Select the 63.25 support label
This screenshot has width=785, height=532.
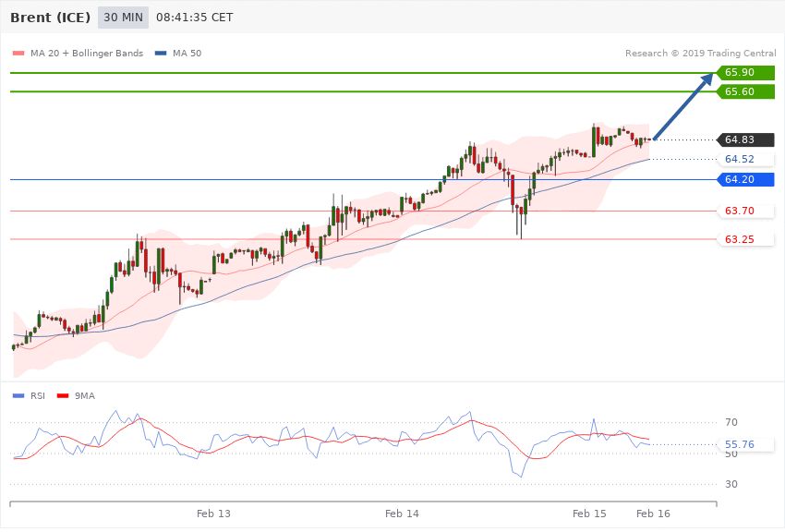[x=740, y=239]
